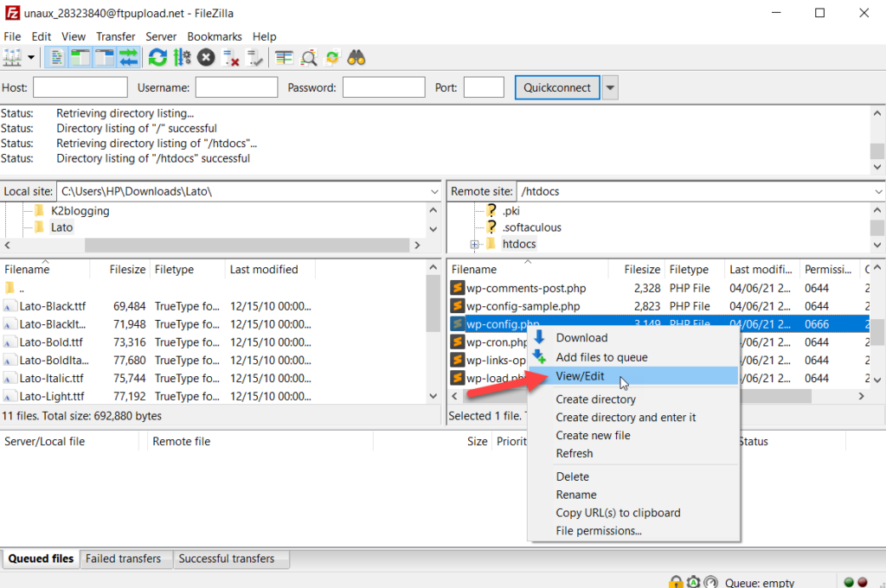Screen dimensions: 886x588
Task: Switch to the Queued files tab
Action: 41,559
